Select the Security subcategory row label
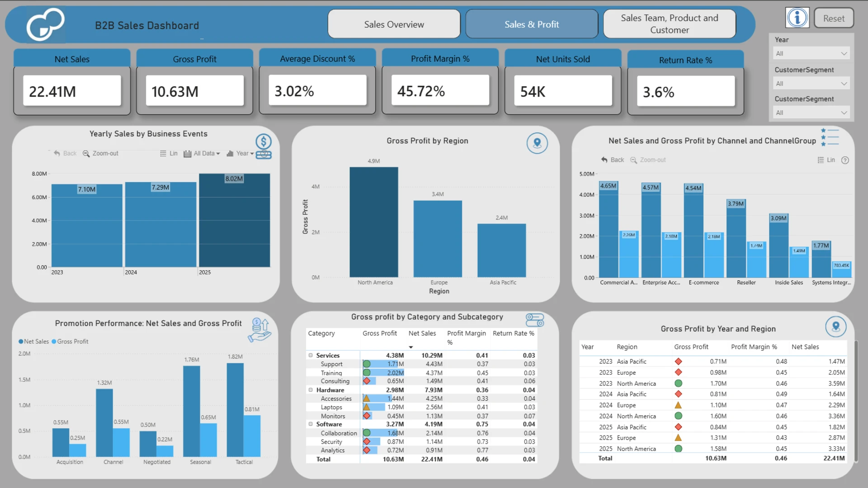Screen dimensions: 868x488 [331, 441]
